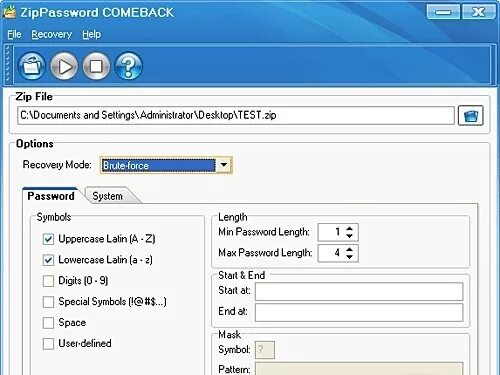The height and width of the screenshot is (375, 500).
Task: Uncheck Uppercase Latin (A - Z)
Action: pos(48,239)
